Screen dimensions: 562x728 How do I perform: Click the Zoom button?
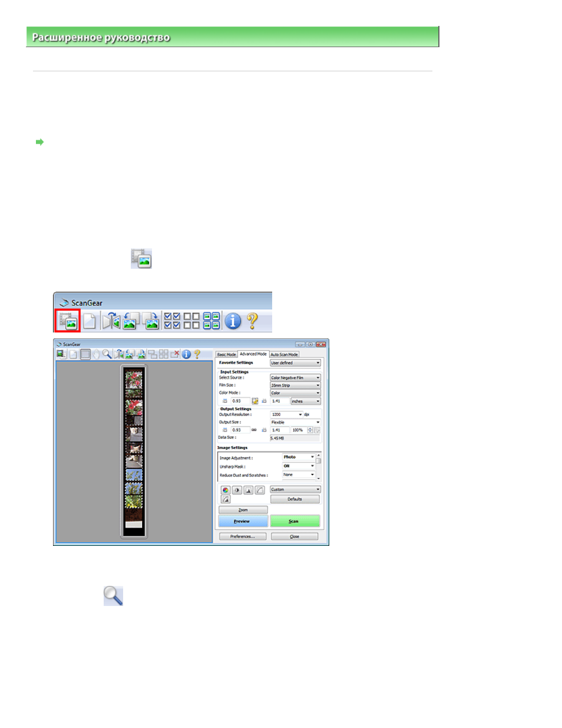pyautogui.click(x=243, y=510)
